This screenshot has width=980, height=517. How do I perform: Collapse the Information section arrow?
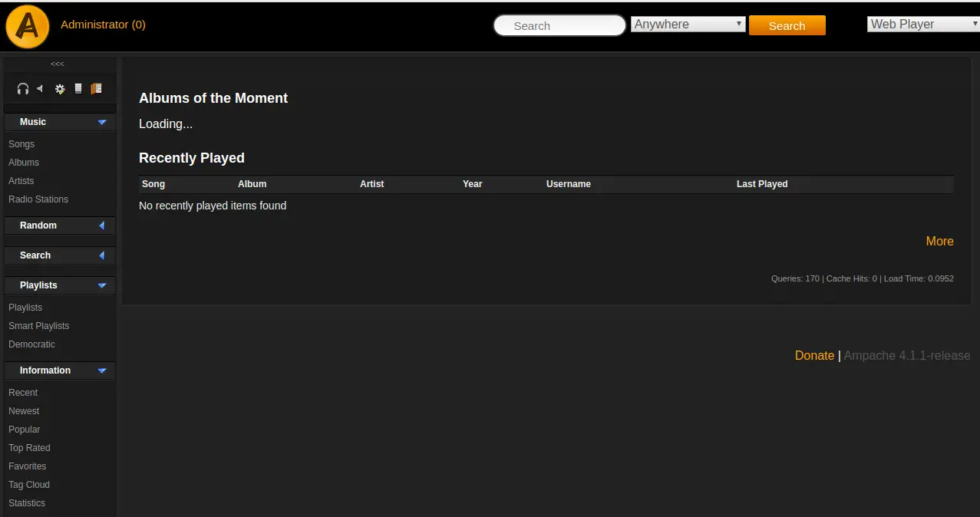102,370
